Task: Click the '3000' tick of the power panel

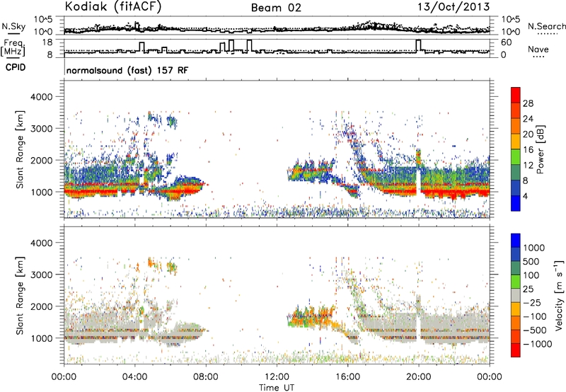Action: 42,129
